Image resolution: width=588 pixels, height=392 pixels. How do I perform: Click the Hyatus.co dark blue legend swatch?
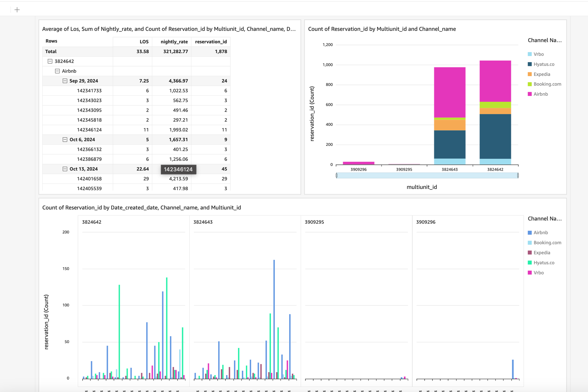pos(530,64)
